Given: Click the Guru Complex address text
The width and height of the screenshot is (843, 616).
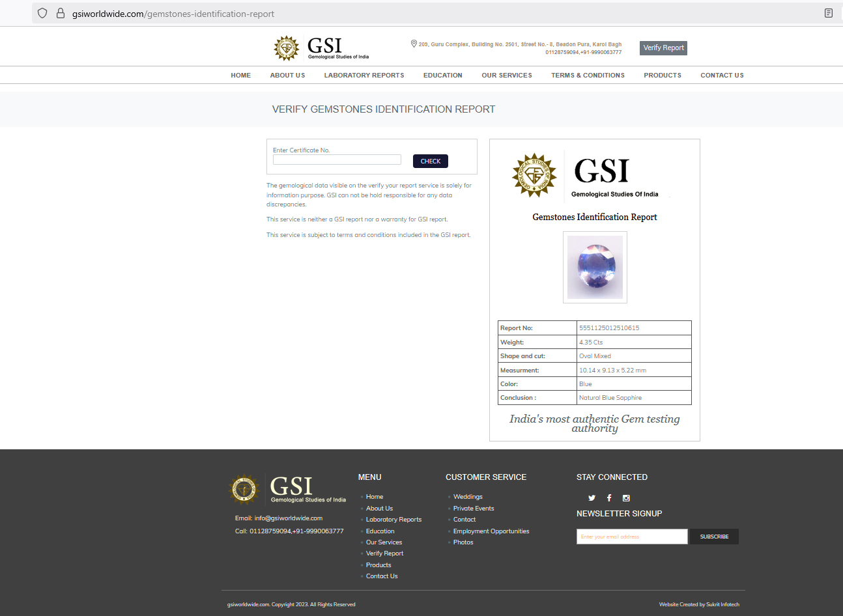Looking at the screenshot, I should click(x=520, y=44).
